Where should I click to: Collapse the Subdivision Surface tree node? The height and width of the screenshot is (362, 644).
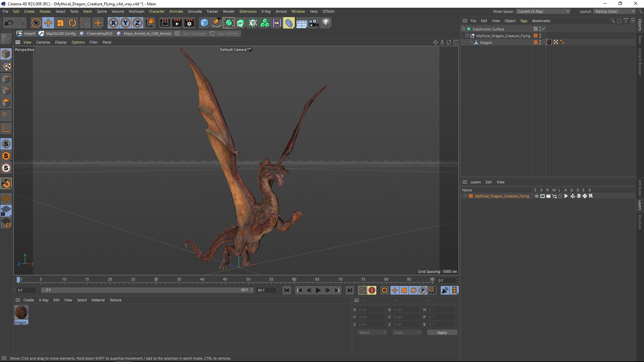pos(464,29)
